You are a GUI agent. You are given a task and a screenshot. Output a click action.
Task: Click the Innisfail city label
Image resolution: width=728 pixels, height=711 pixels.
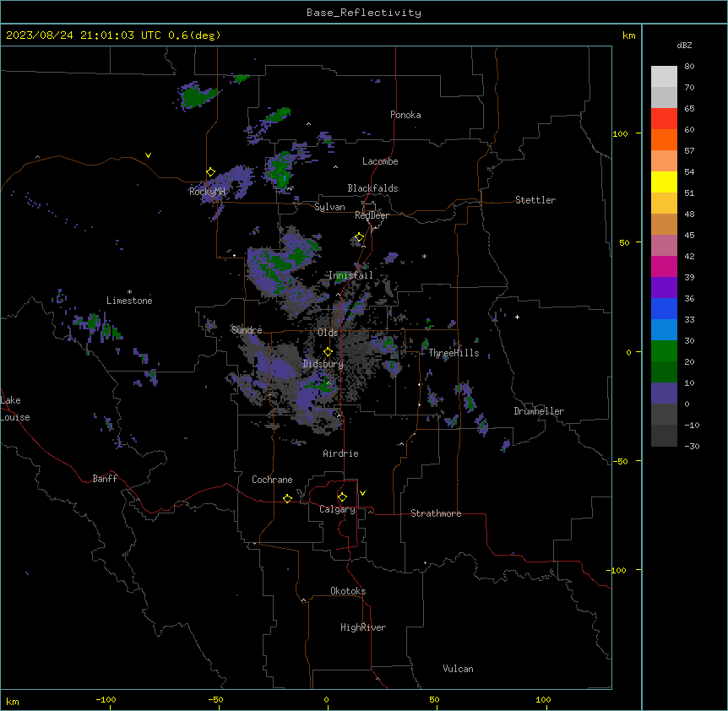coord(351,275)
